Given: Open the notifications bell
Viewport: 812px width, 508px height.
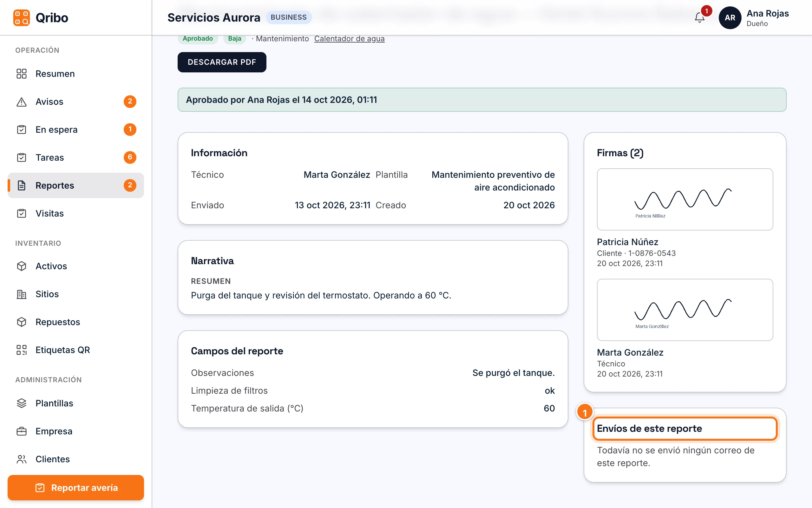Looking at the screenshot, I should tap(699, 17).
